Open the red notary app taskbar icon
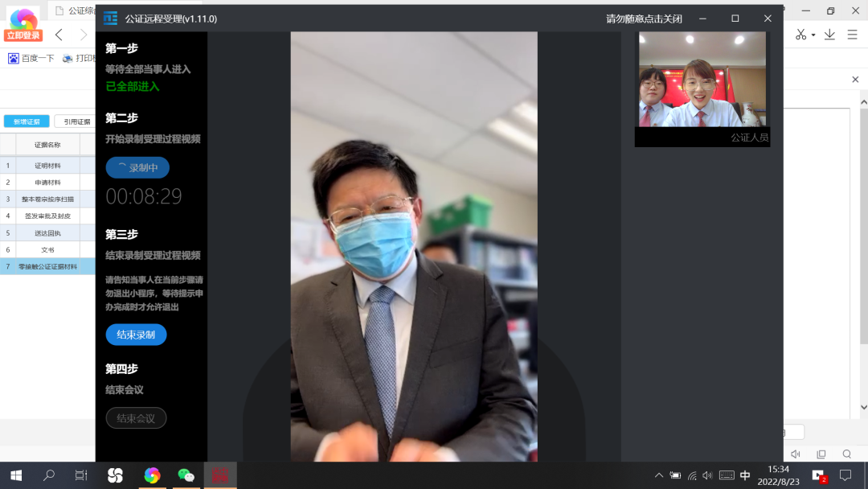Screen dimensions: 868x489 [x=220, y=475]
